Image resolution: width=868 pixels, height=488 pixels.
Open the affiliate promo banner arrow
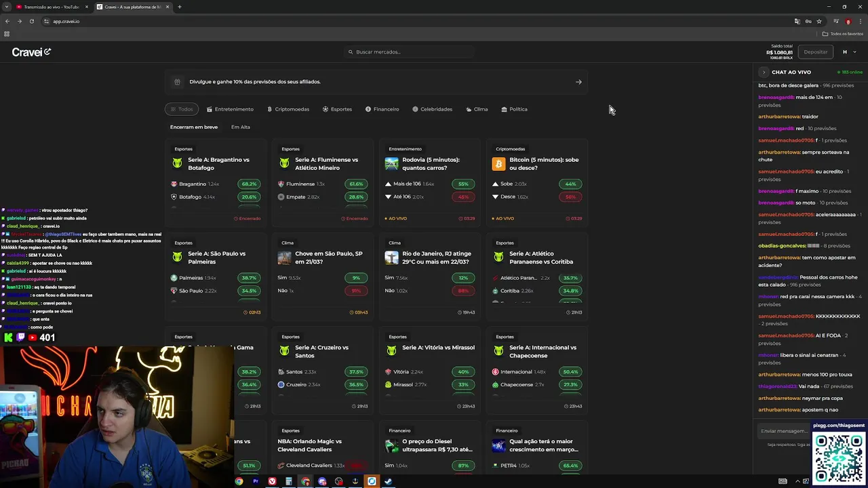pyautogui.click(x=578, y=82)
